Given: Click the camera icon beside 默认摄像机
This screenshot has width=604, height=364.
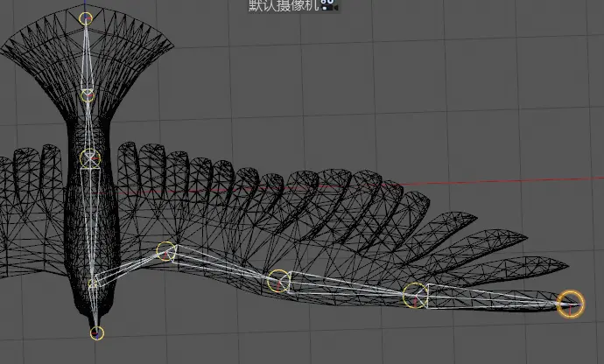Looking at the screenshot, I should click(328, 5).
